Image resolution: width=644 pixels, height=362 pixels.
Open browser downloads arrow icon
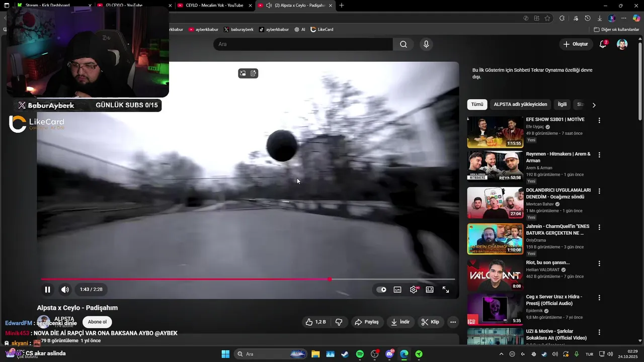click(x=600, y=18)
